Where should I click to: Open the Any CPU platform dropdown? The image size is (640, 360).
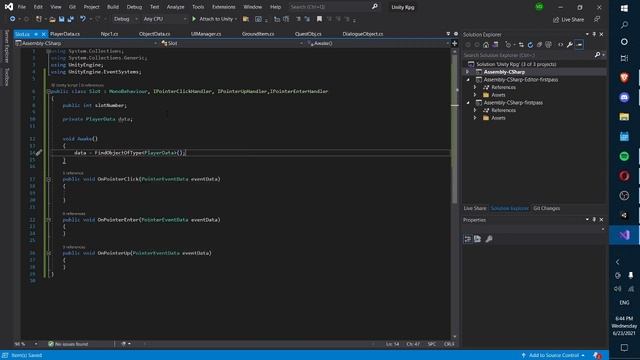tap(164, 19)
